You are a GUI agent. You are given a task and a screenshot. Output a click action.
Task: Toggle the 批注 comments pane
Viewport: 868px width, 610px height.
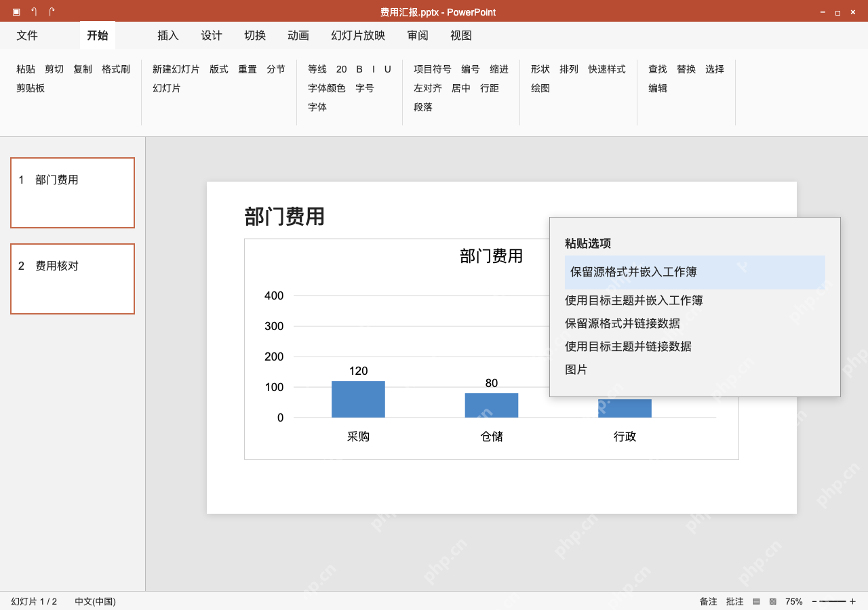click(735, 601)
